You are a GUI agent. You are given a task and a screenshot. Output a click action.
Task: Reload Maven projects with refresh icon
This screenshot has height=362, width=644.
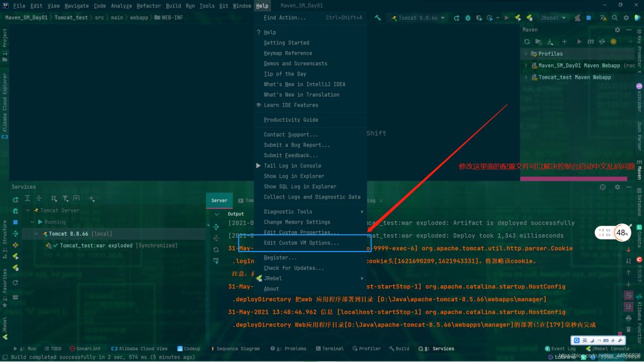pos(527,42)
